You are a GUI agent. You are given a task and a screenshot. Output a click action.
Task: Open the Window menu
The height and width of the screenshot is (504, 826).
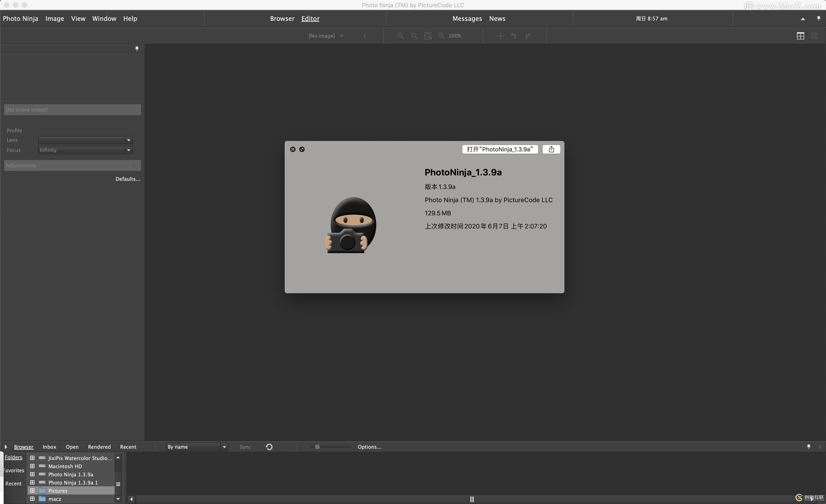point(104,18)
